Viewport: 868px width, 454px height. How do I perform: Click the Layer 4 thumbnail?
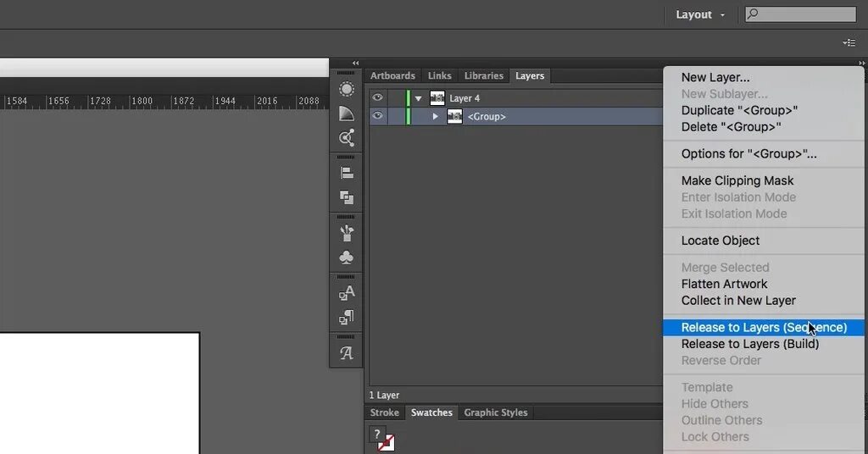437,98
